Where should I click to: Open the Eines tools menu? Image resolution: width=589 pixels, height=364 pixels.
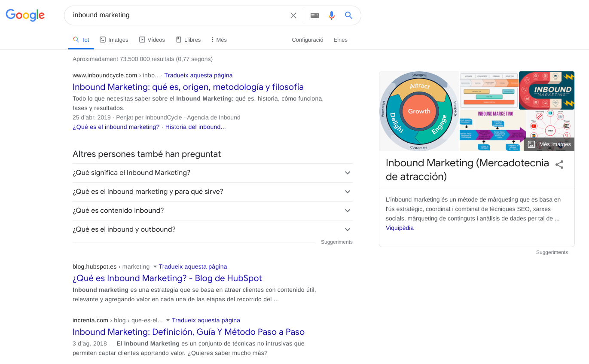click(340, 40)
